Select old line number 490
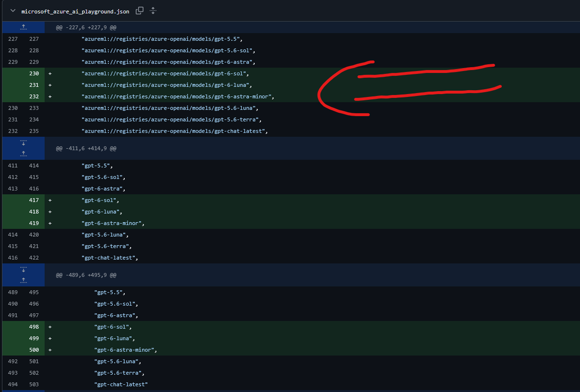Viewport: 580px width, 392px height. click(x=13, y=304)
